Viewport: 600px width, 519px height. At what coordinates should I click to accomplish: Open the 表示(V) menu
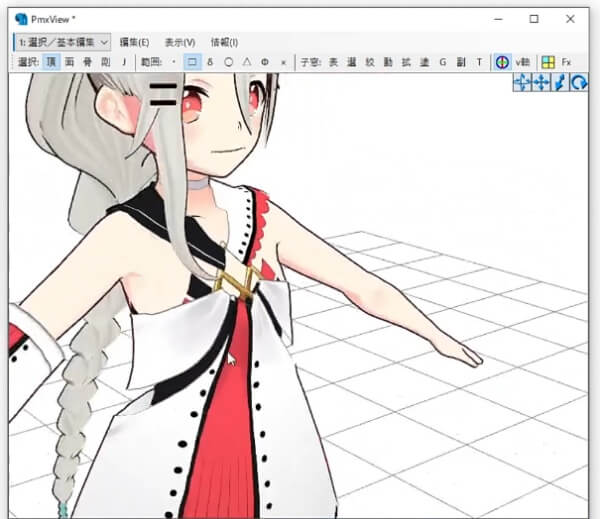180,42
